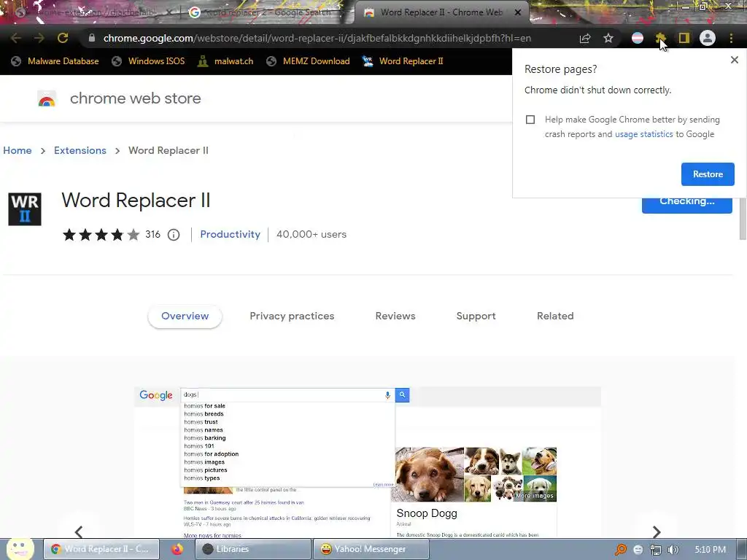The width and height of the screenshot is (747, 560).
Task: Close the Word Replacer II browser tab
Action: [518, 12]
